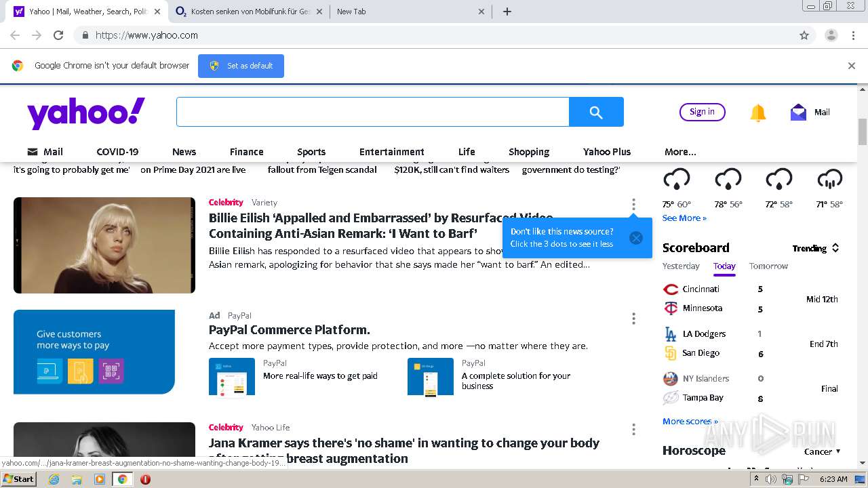Open the notifications bell

758,113
